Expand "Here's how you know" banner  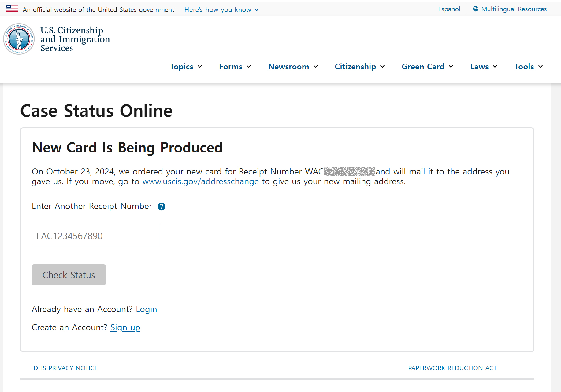(x=222, y=10)
